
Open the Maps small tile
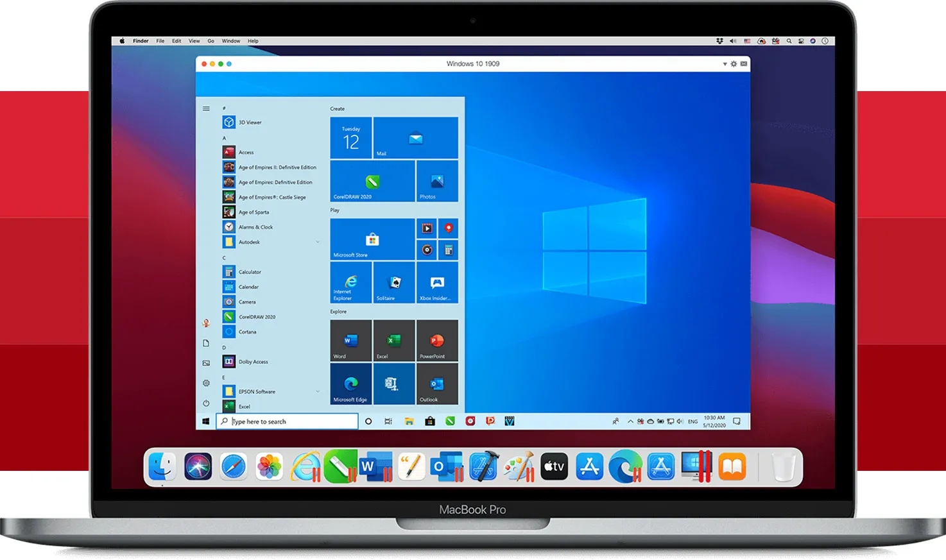click(448, 228)
